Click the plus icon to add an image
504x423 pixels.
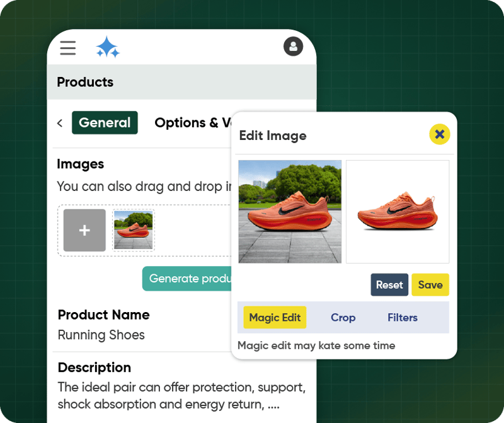click(x=84, y=230)
